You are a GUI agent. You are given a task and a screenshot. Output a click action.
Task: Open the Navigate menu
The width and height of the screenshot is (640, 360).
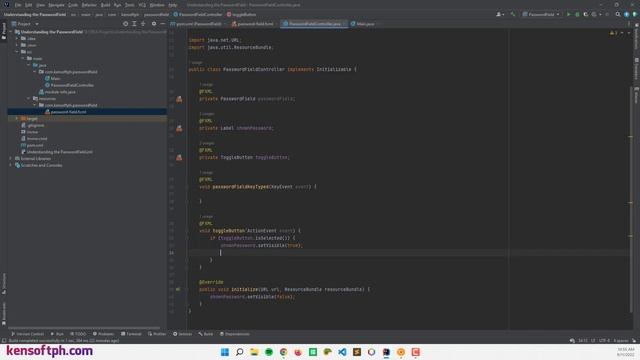(56, 5)
